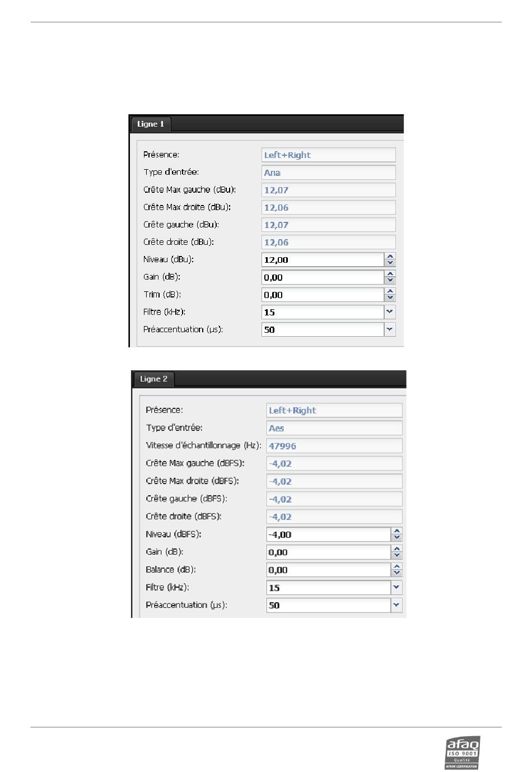Click the Trim (dB) stepper arrows
The height and width of the screenshot is (772, 532).
pyautogui.click(x=390, y=295)
